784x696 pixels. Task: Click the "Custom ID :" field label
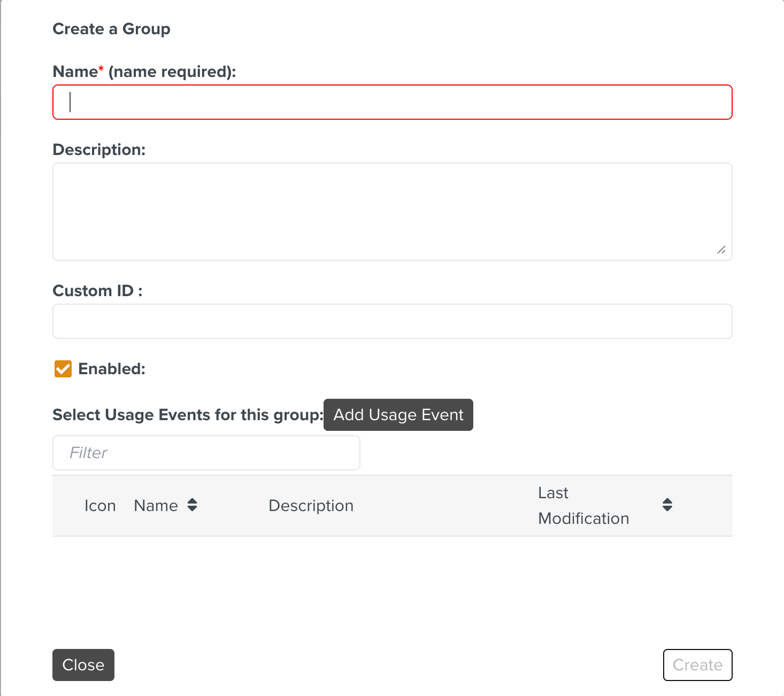[97, 291]
